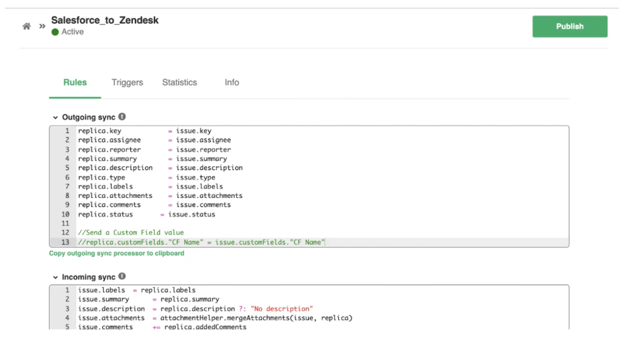Place cursor on outgoing line replica.assignee
The height and width of the screenshot is (364, 623).
154,140
